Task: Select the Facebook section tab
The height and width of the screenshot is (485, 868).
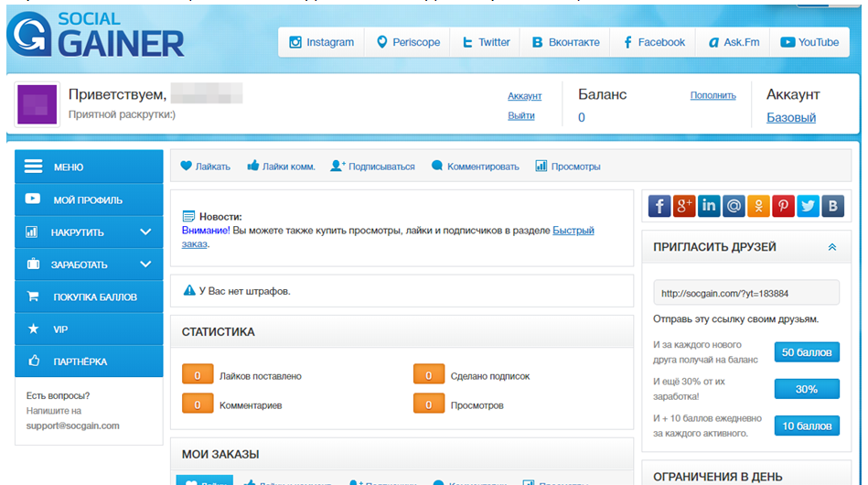Action: [x=654, y=42]
